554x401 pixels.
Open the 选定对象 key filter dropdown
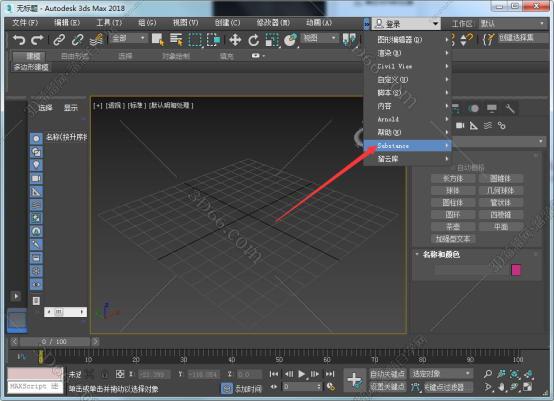441,373
